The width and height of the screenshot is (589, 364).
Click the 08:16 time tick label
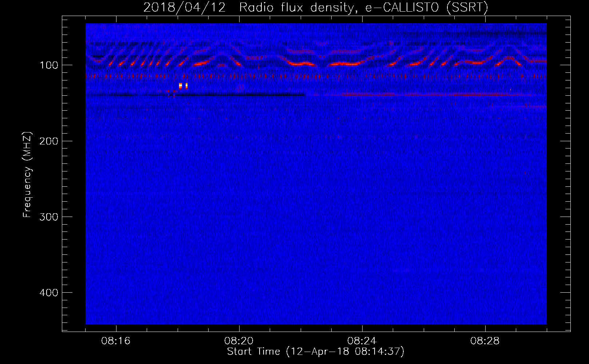coord(116,341)
